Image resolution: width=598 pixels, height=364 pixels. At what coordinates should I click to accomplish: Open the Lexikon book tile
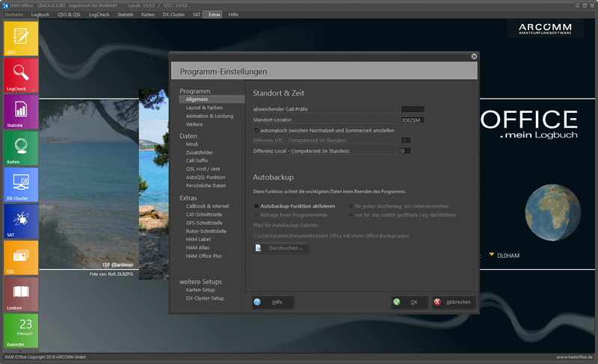tap(21, 294)
